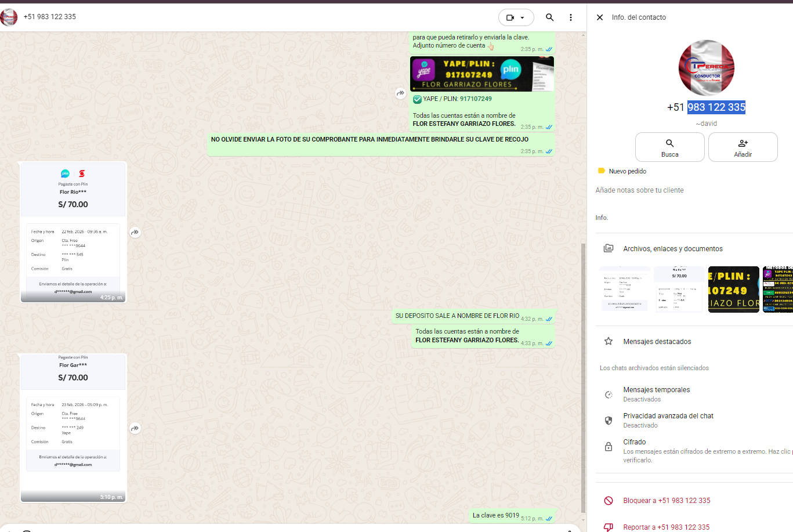Image resolution: width=793 pixels, height=532 pixels.
Task: Forward the Yape/Plin banner image
Action: [x=400, y=93]
